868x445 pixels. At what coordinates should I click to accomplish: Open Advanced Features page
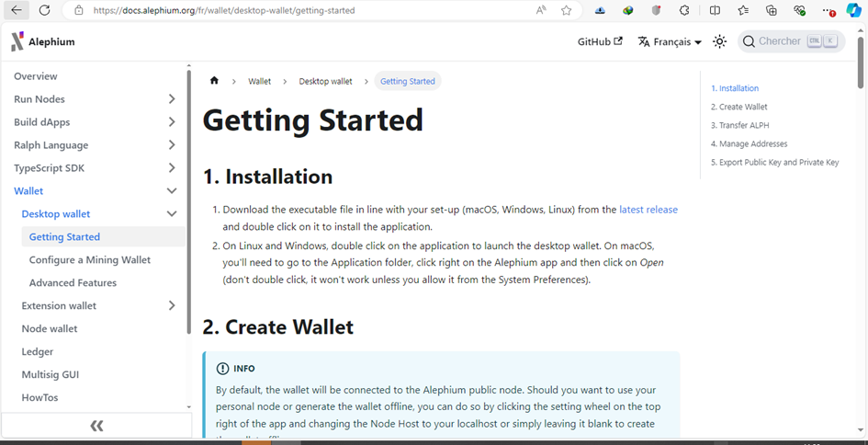pos(73,282)
